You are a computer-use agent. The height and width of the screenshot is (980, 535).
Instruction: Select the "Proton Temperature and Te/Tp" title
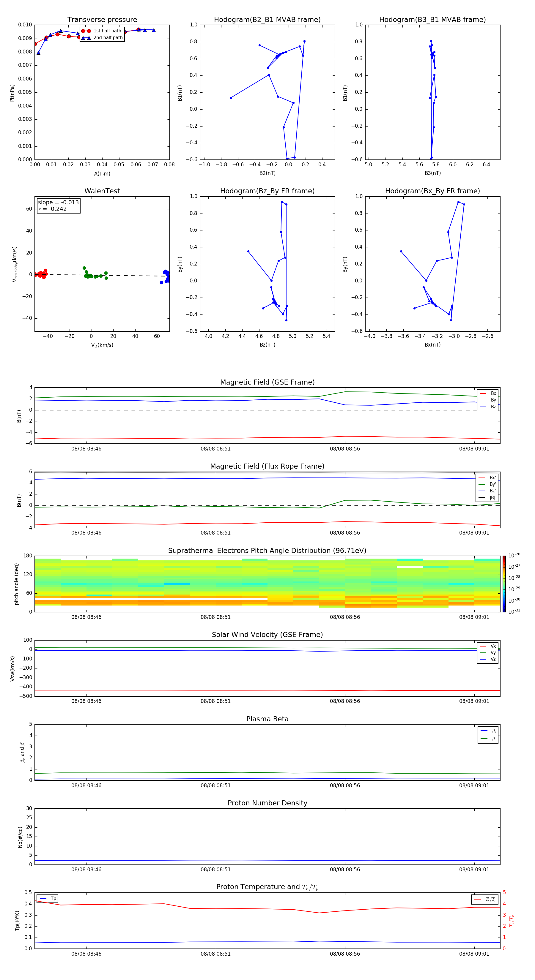pos(267,887)
